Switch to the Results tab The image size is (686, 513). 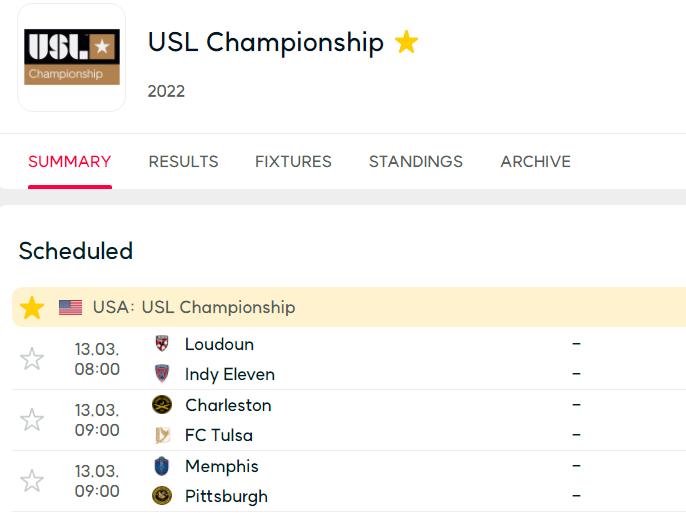point(183,161)
